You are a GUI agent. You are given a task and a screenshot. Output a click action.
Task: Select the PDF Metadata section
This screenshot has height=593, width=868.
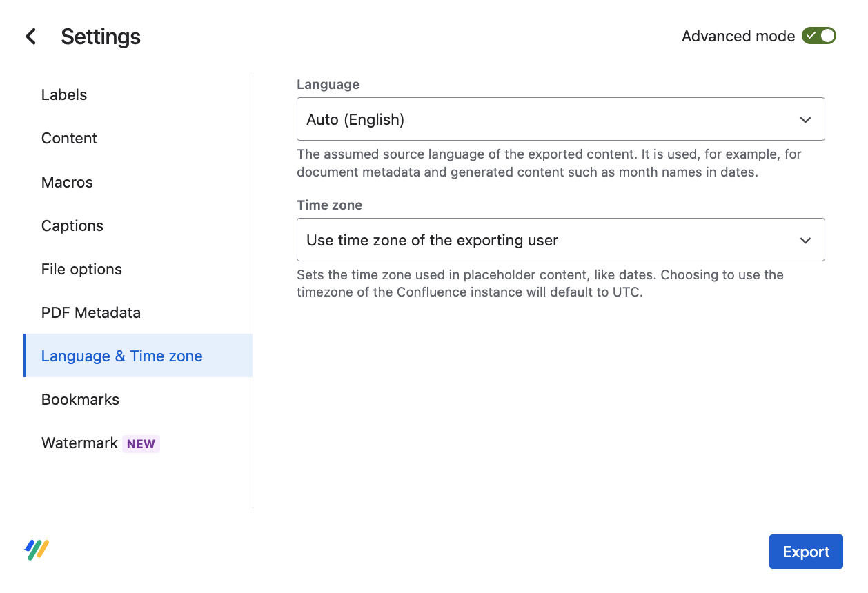pyautogui.click(x=91, y=313)
